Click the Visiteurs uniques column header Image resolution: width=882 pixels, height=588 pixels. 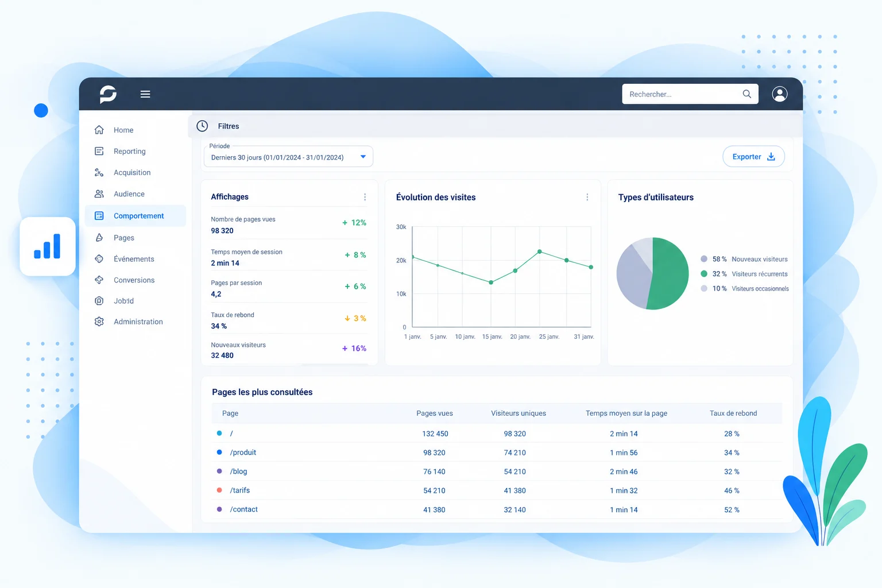click(519, 413)
